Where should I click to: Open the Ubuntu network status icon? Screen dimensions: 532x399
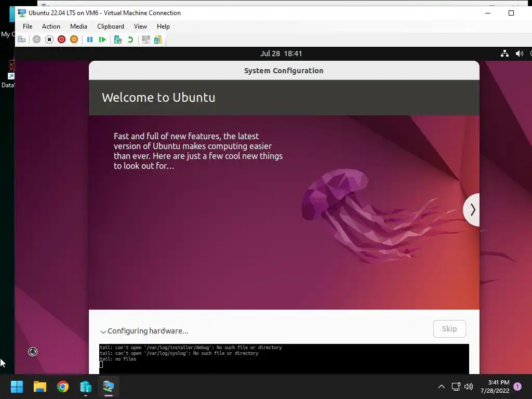pyautogui.click(x=504, y=54)
